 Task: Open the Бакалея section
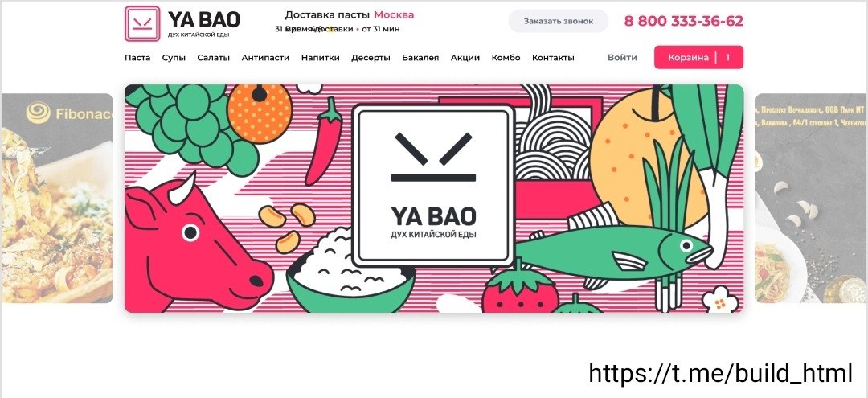420,58
